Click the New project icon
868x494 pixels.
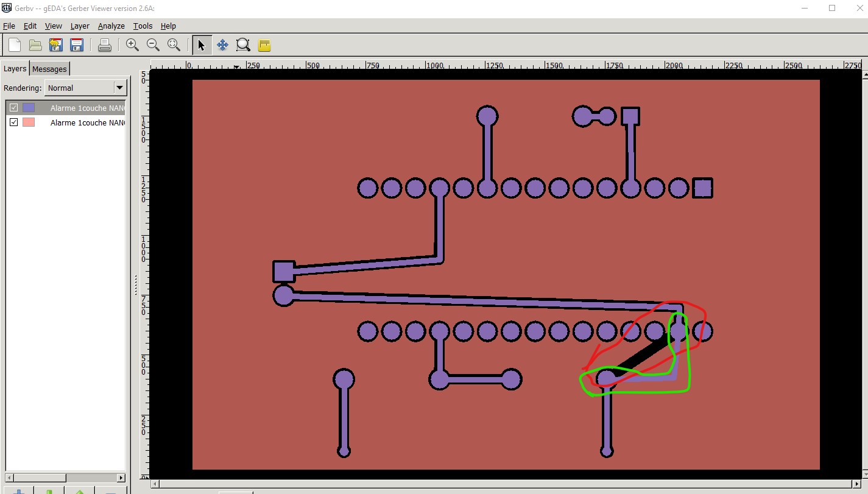15,45
